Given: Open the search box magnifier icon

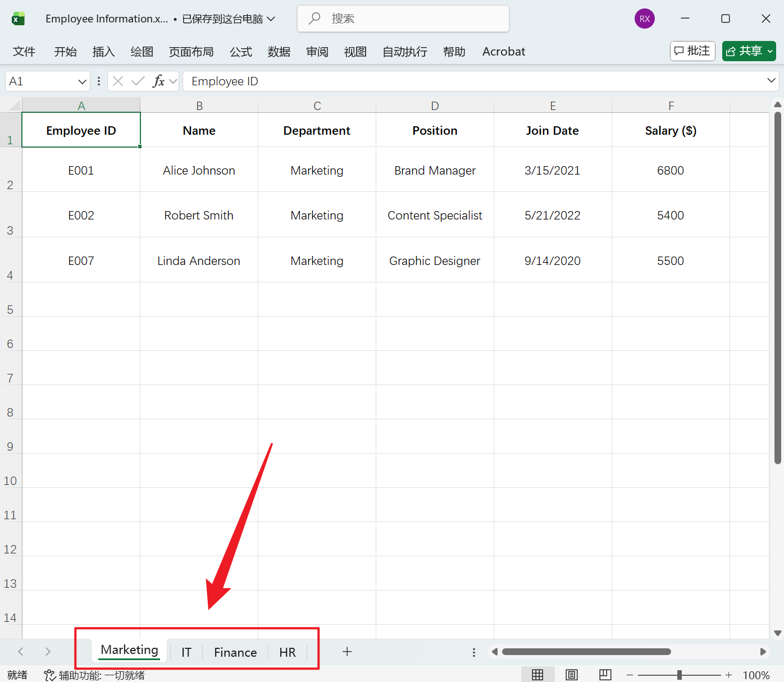Looking at the screenshot, I should (314, 18).
